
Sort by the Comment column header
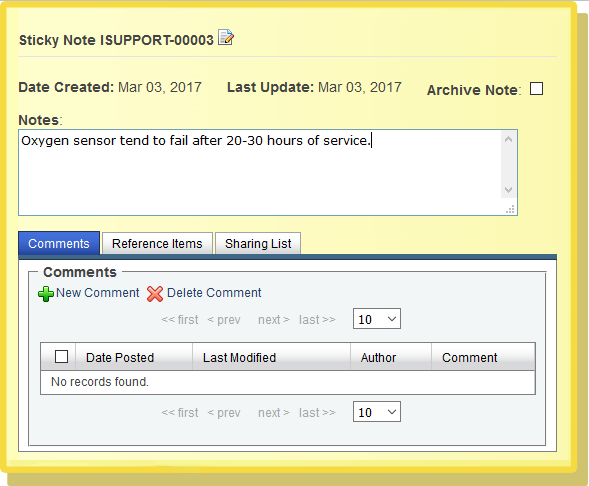point(483,357)
